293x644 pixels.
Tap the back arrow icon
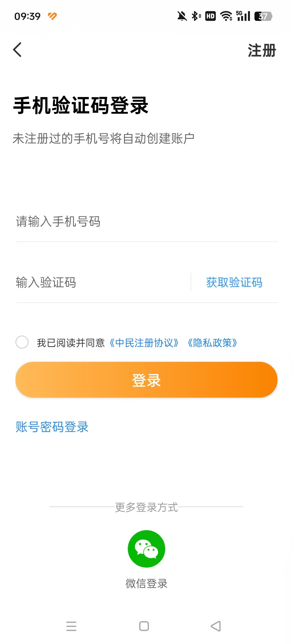17,50
